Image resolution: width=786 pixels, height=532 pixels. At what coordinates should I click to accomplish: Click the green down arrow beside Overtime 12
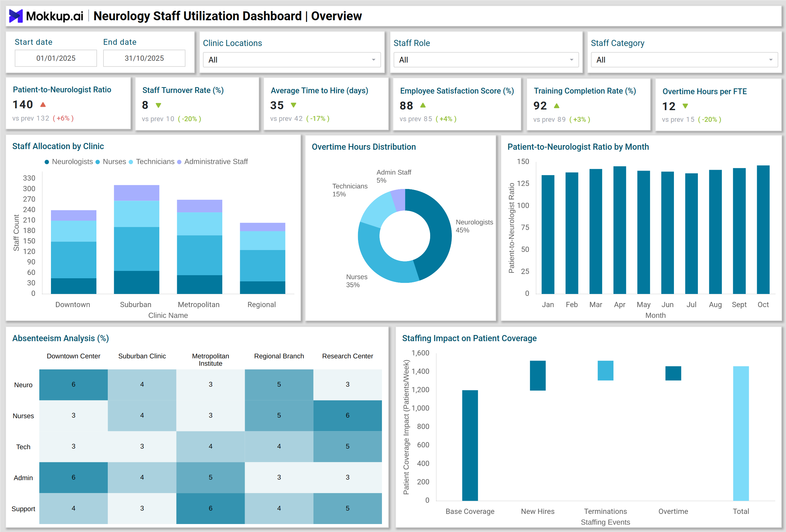click(685, 106)
